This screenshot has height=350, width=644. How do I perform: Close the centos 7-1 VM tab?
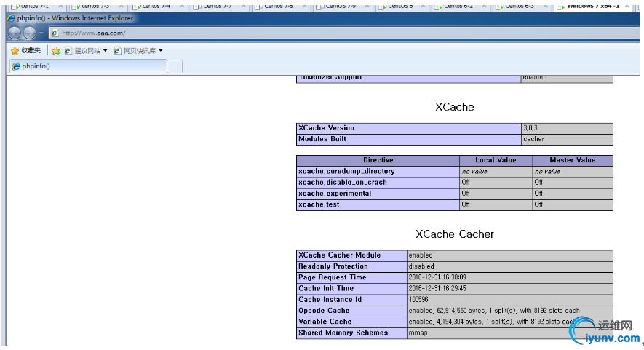[x=60, y=6]
